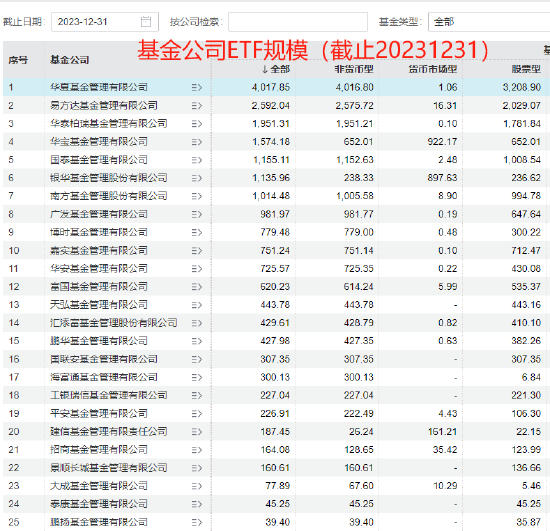The width and height of the screenshot is (550, 531).
Task: Open details arrow icon for 招商基金管理有限公司
Action: pos(197,450)
